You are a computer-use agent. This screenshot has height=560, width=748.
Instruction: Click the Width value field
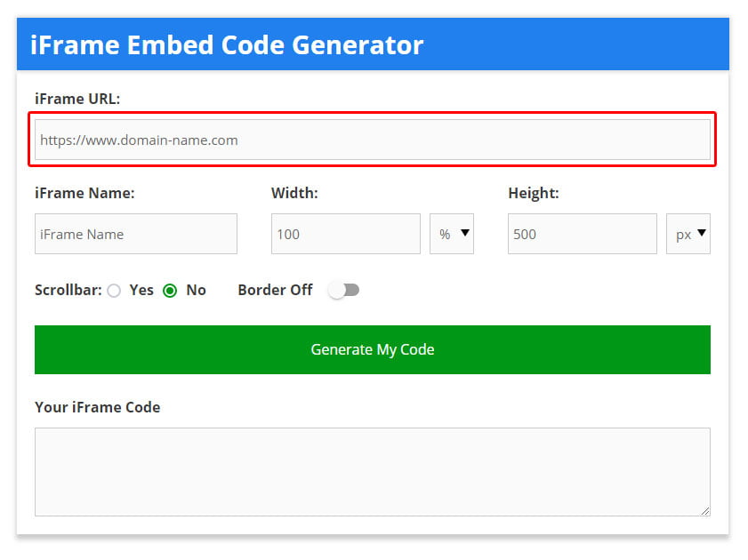pos(346,234)
